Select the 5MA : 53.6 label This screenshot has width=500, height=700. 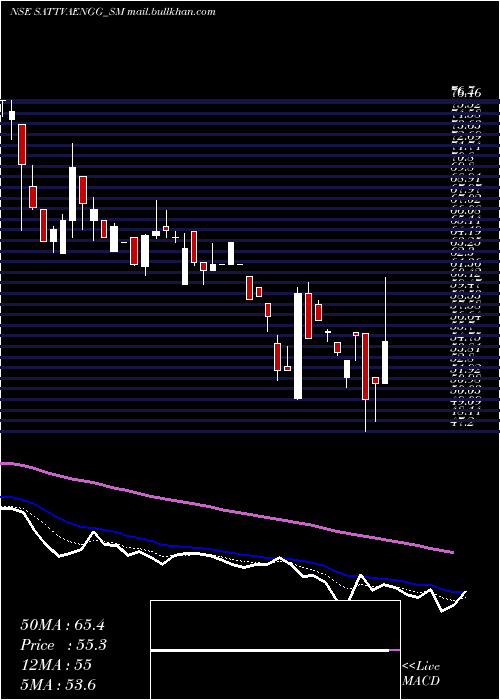pos(58,684)
